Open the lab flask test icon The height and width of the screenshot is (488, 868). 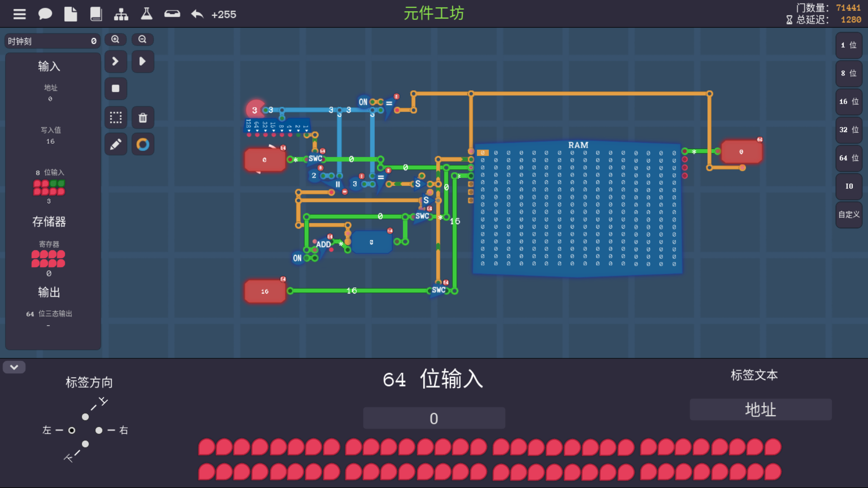tap(146, 14)
